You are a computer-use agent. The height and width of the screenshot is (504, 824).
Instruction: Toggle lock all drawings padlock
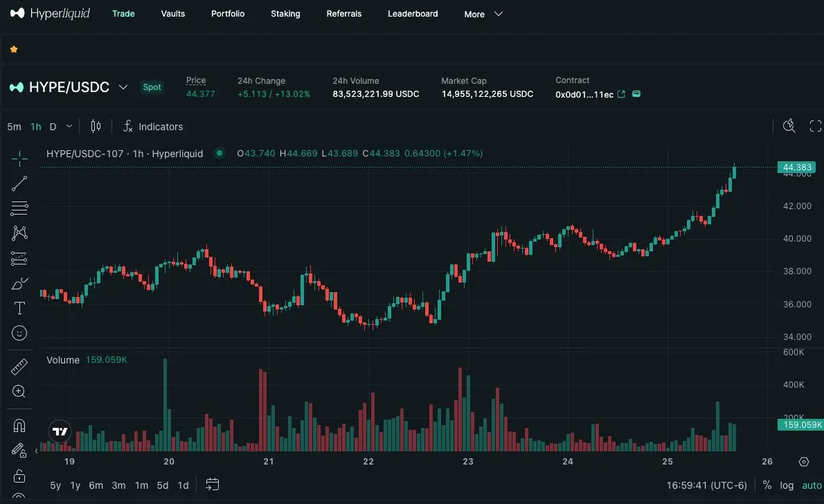click(x=19, y=476)
